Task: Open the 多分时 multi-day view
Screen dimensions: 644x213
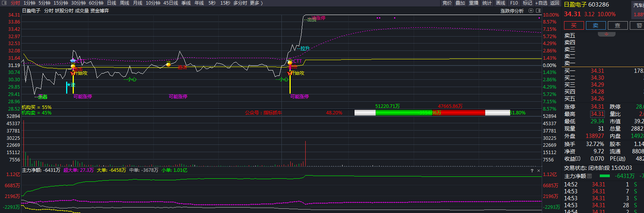Action: coord(240,3)
